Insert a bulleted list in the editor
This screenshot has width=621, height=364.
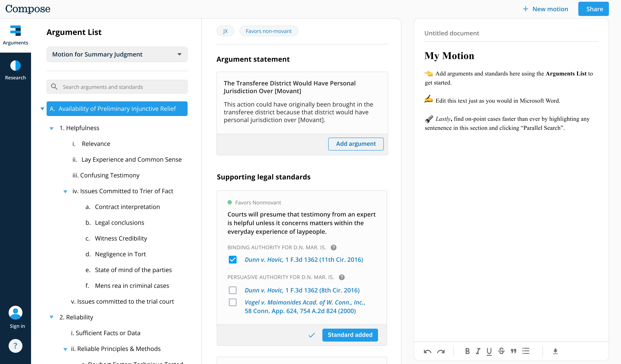pos(526,351)
